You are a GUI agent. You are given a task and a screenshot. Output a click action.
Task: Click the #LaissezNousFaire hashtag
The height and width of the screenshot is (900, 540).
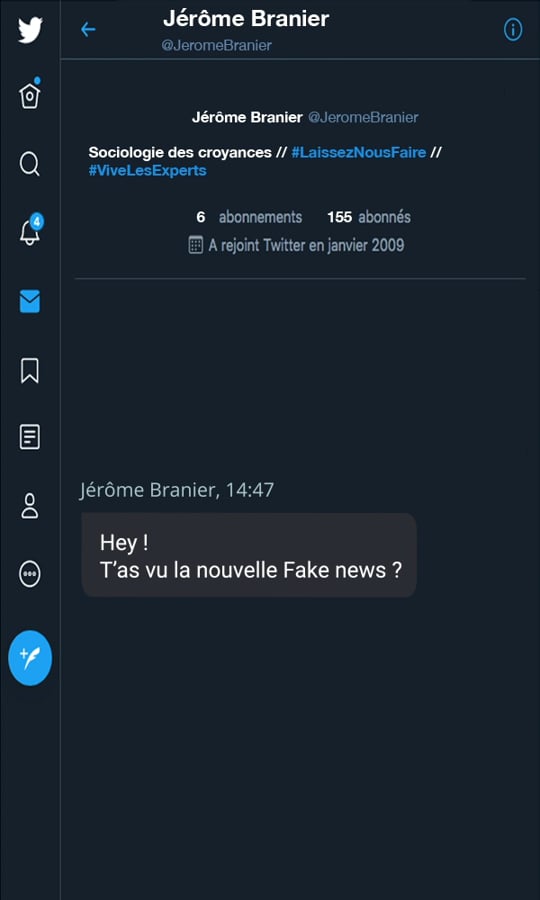pos(359,153)
